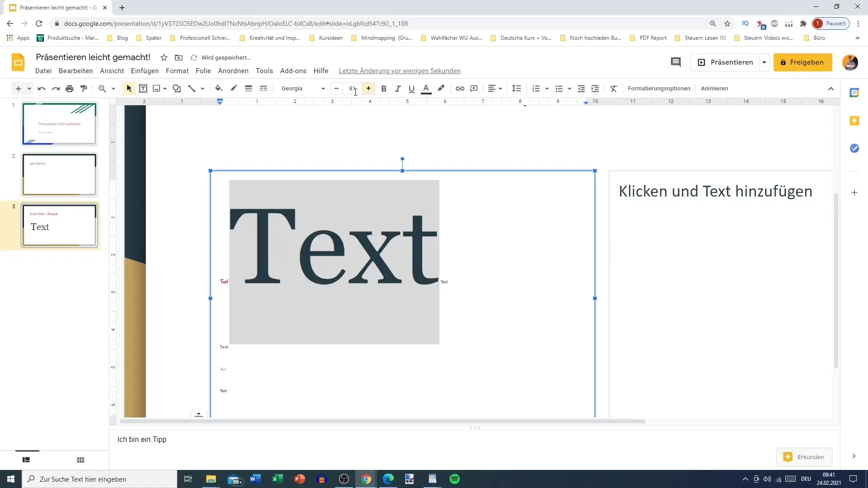Click the Undo arrow in toolbar
868x488 pixels.
tap(42, 89)
